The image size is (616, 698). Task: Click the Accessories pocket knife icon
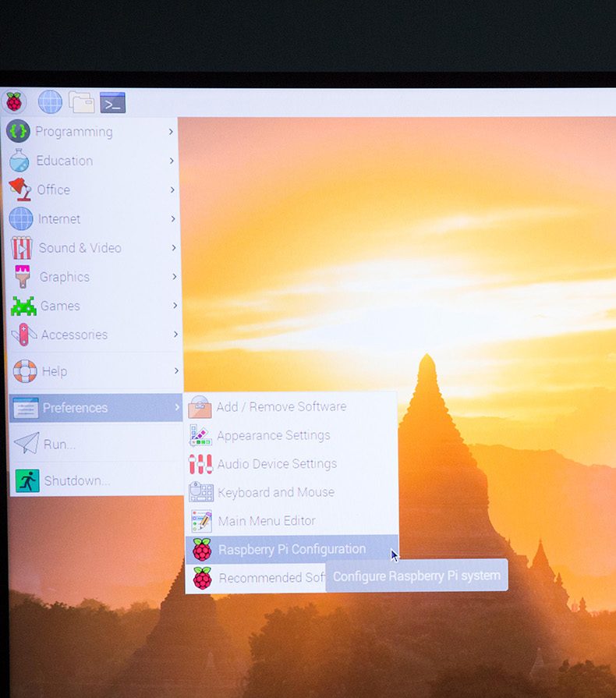point(24,335)
